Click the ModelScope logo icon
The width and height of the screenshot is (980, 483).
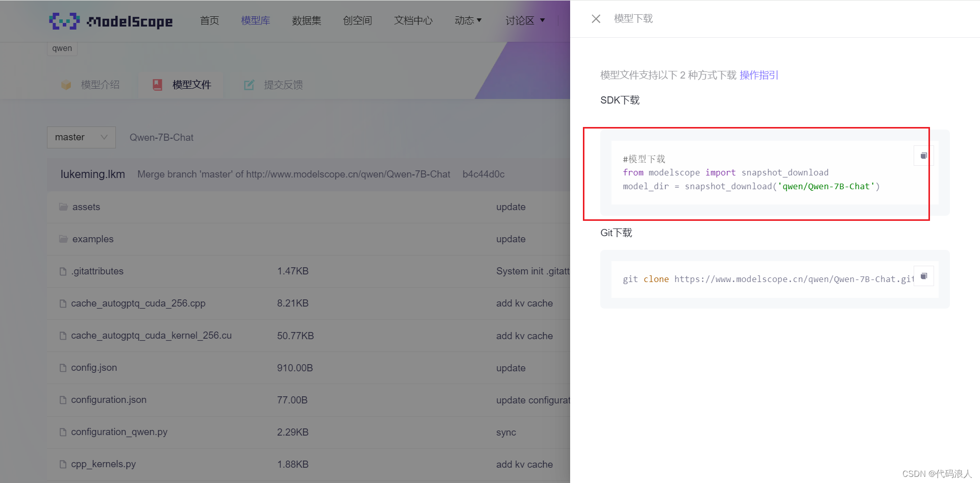64,21
